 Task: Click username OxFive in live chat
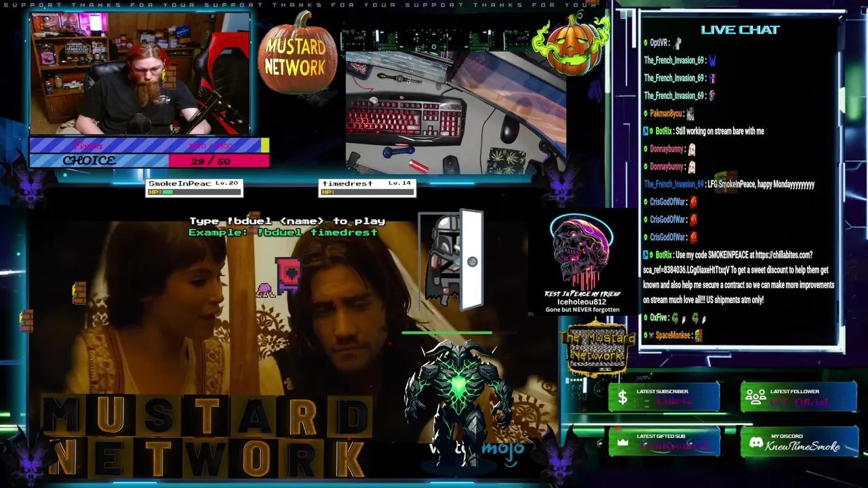(x=658, y=318)
